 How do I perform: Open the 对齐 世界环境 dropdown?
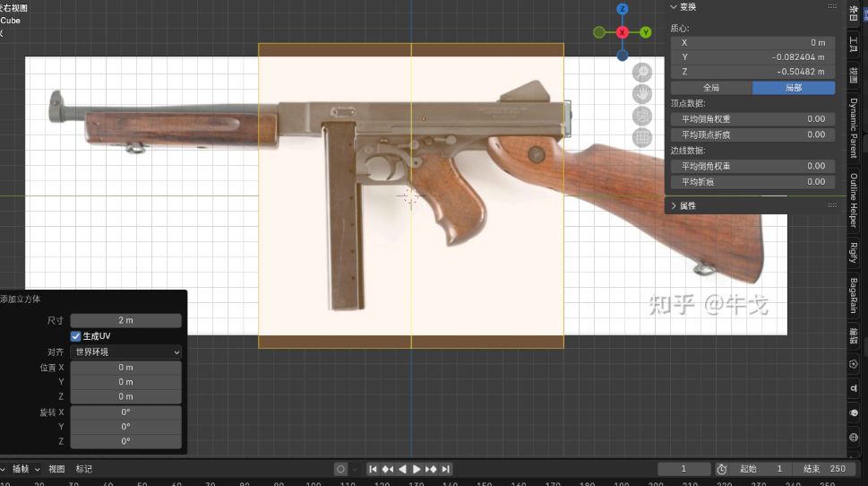click(125, 352)
